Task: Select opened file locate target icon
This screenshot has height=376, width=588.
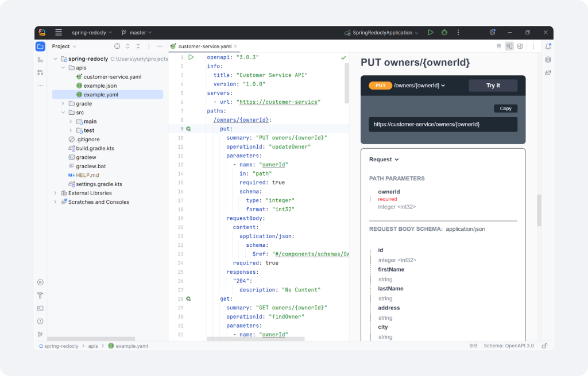Action: 117,46
